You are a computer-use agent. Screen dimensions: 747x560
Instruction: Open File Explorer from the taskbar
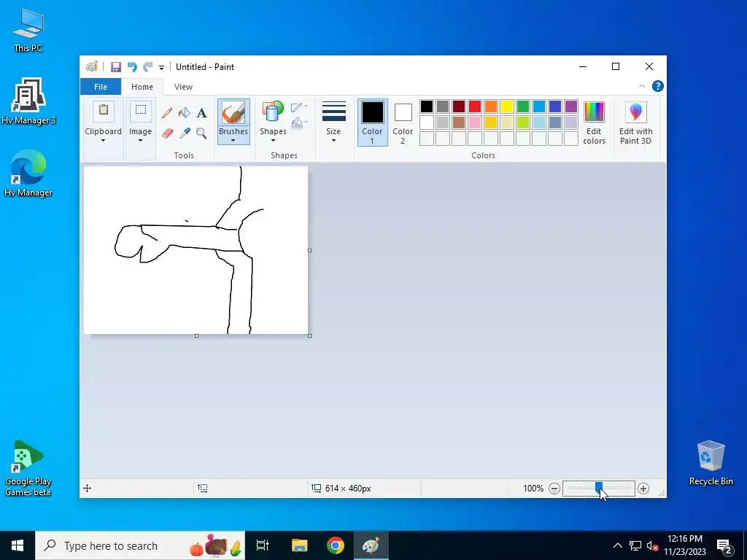[300, 545]
